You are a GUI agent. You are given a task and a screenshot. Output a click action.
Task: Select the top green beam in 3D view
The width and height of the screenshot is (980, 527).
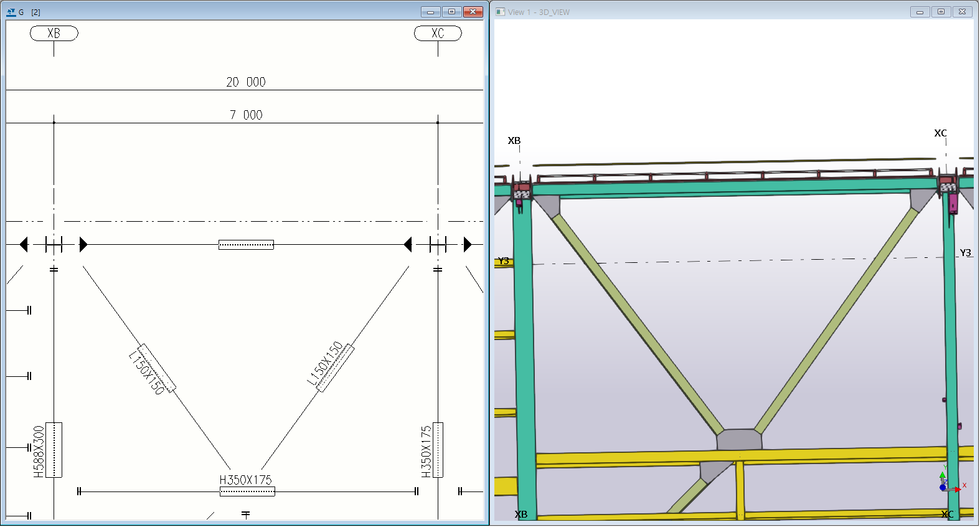point(735,187)
